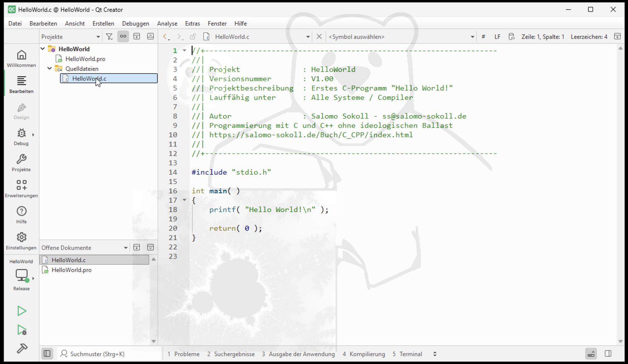Toggle the progress details button
The height and width of the screenshot is (364, 628).
coord(591,354)
